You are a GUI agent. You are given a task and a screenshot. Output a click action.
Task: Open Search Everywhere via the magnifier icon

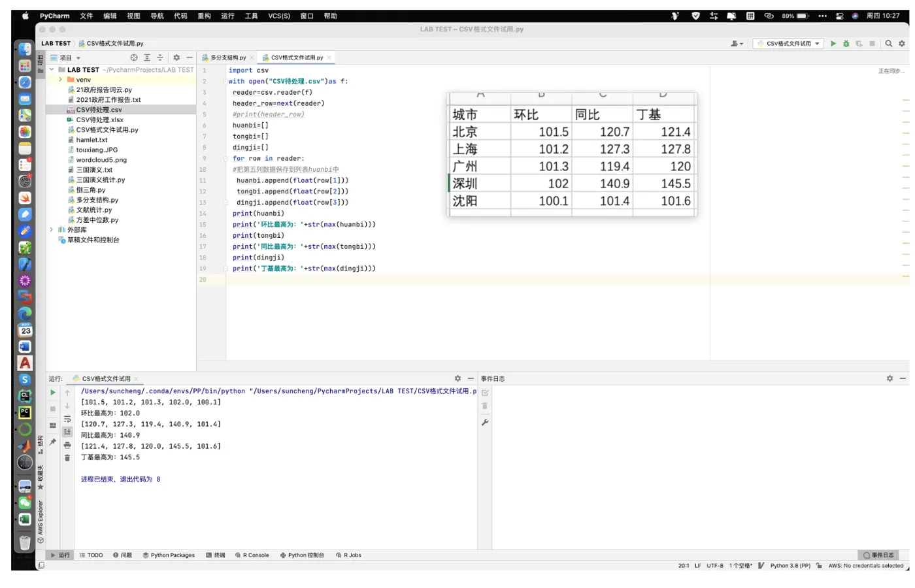pos(888,44)
